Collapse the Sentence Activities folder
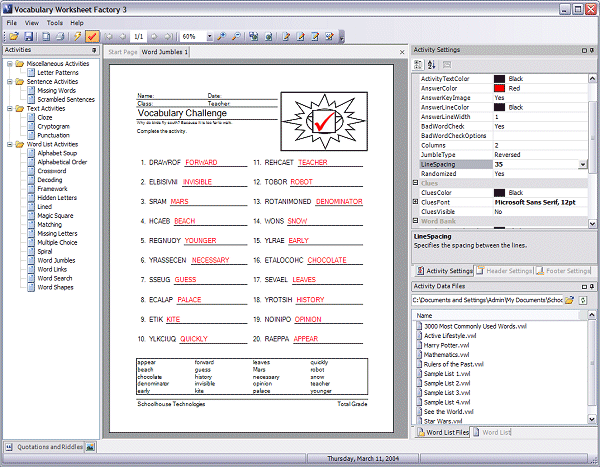This screenshot has width=600, height=467. point(10,82)
